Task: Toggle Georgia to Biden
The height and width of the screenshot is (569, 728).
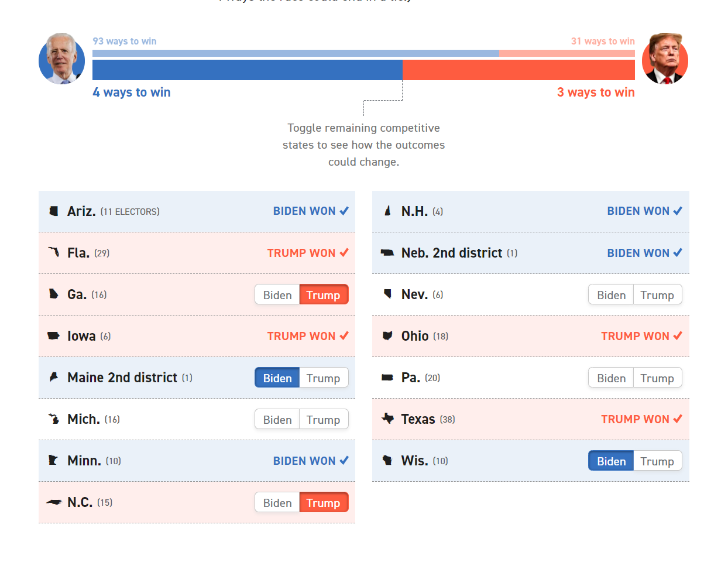Action: pyautogui.click(x=277, y=295)
